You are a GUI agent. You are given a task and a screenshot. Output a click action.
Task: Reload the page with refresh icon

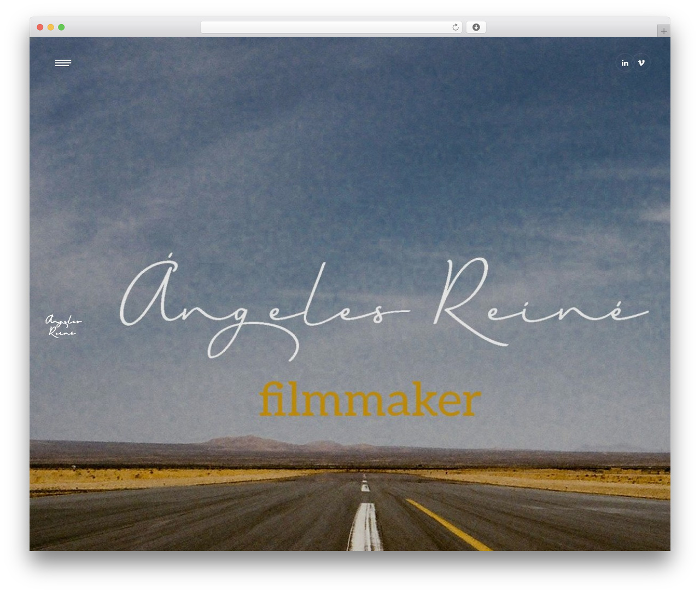456,27
